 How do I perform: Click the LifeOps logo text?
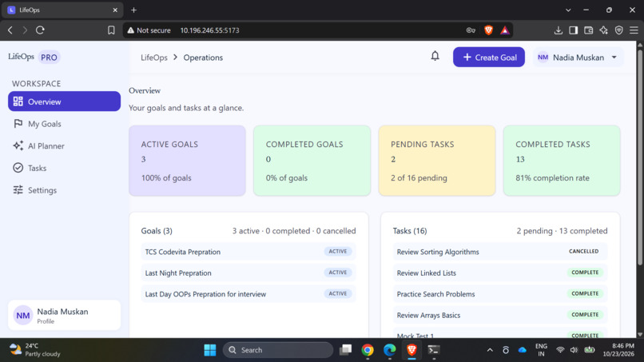tap(21, 57)
